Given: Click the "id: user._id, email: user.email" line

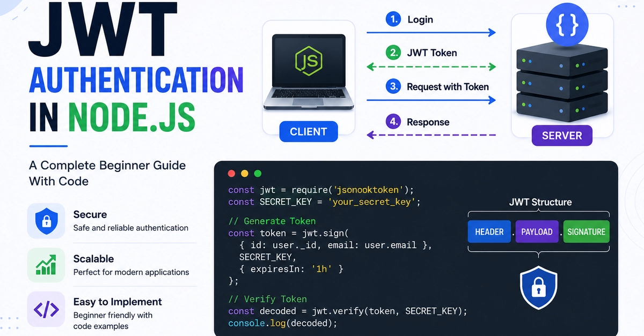Looking at the screenshot, I should (336, 245).
